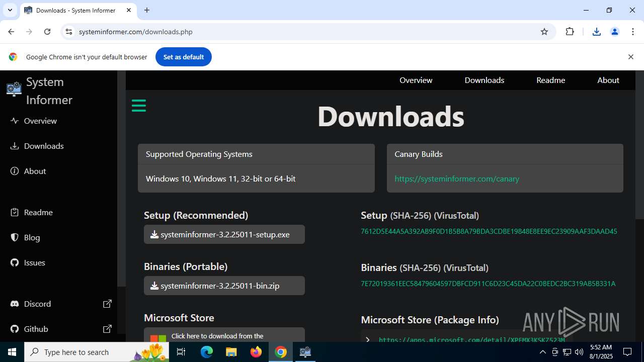Open site information icon in address bar
Viewport: 644px width, 362px height.
tap(69, 32)
